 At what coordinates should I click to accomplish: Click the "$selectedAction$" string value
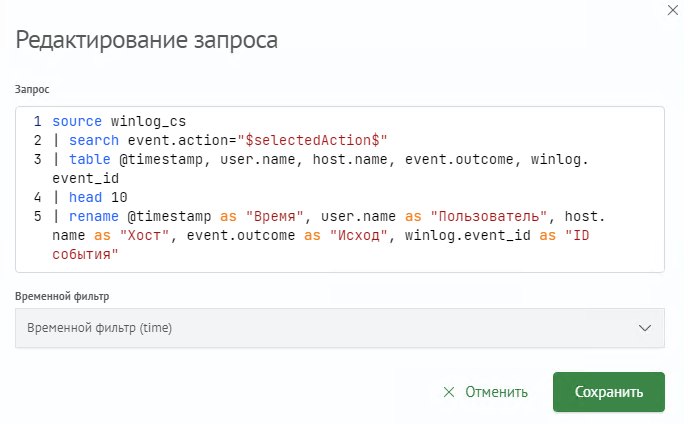[x=312, y=140]
